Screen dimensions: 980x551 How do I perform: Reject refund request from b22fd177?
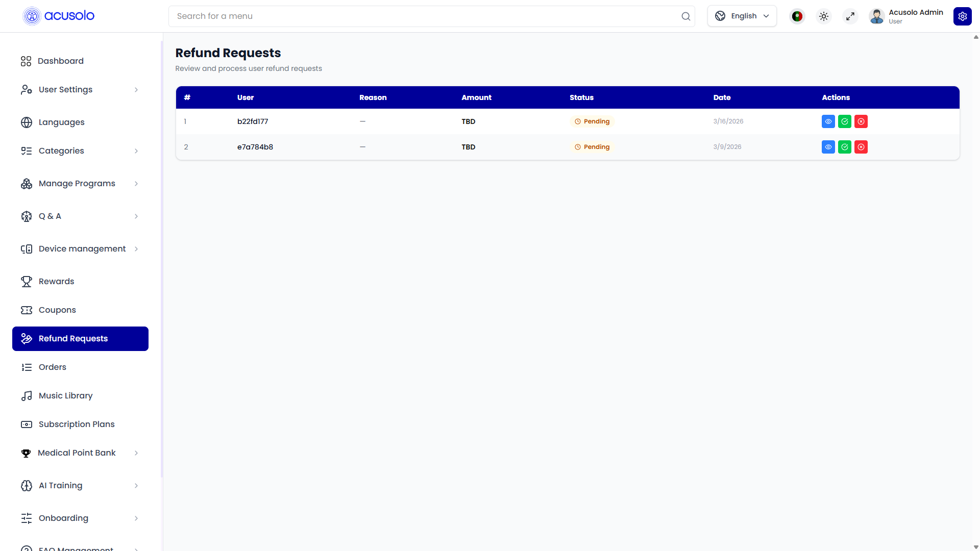(x=861, y=121)
